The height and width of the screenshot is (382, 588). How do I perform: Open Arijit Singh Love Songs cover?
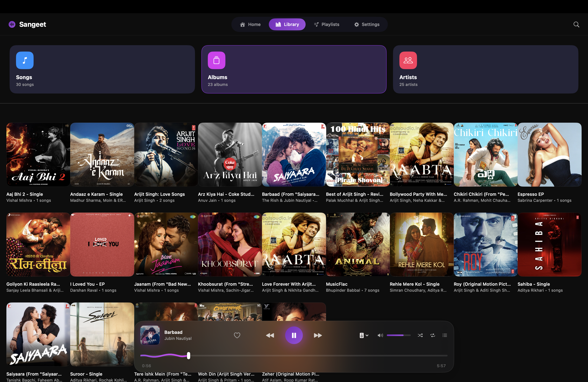166,154
